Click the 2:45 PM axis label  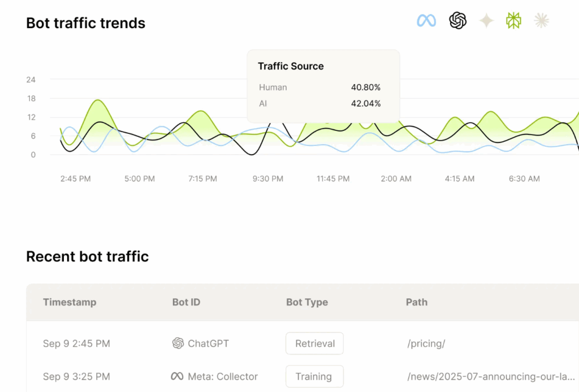75,178
